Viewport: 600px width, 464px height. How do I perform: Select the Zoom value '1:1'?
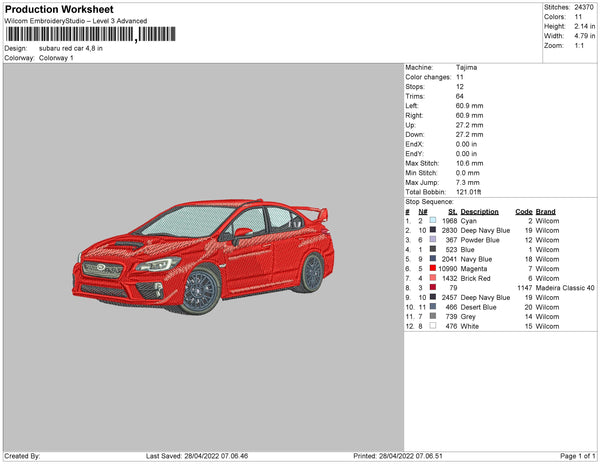579,46
